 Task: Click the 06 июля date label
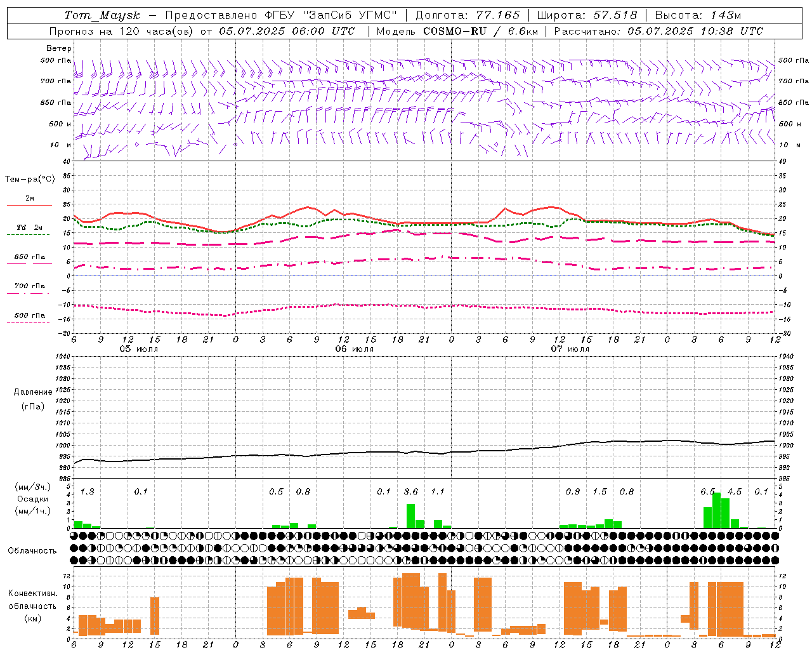355,349
